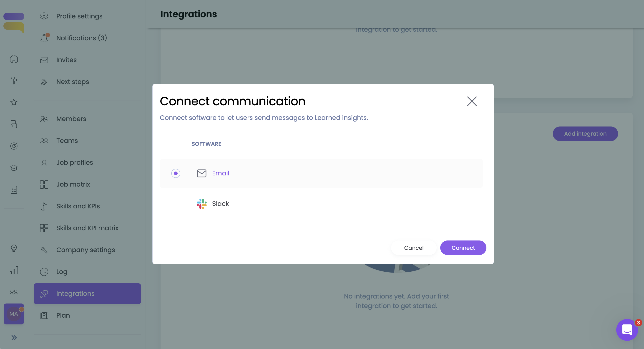
Task: Expand the collapsed sidebar with double chevron
Action: pos(14,337)
